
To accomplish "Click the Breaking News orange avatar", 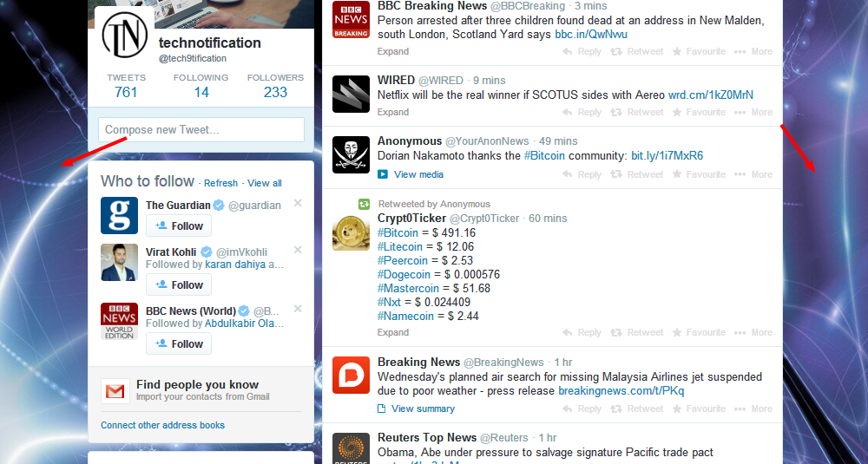I will point(351,375).
